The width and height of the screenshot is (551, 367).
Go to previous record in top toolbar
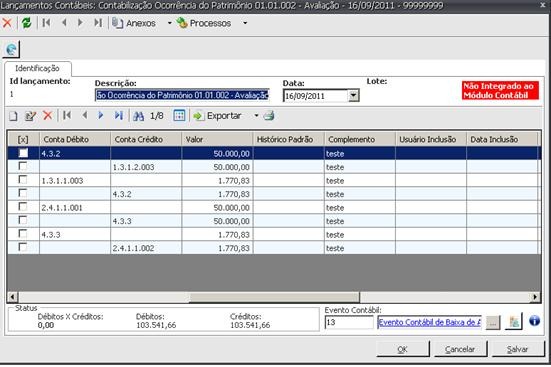tap(64, 23)
